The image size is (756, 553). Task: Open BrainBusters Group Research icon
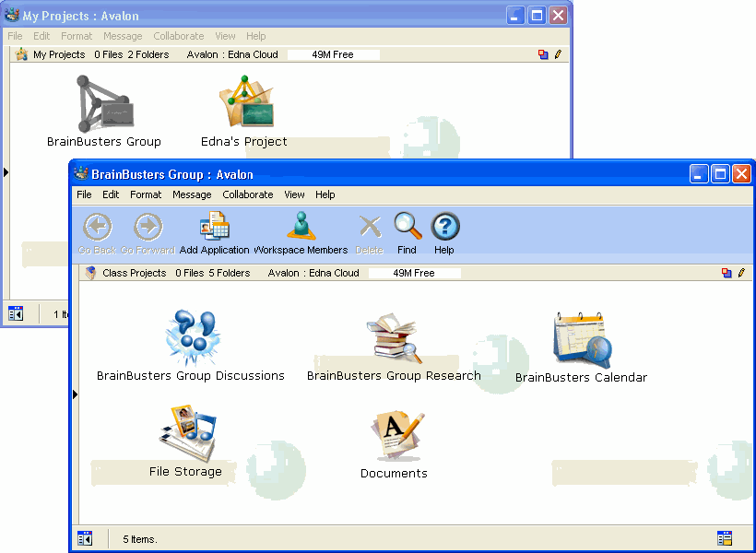click(394, 338)
